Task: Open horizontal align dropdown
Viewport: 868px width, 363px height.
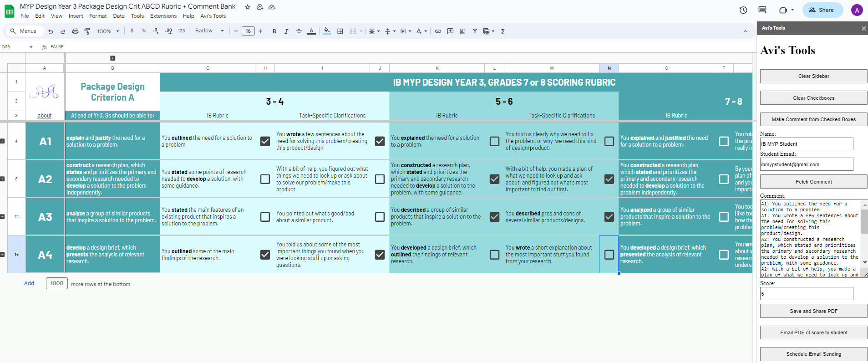Action: tap(374, 31)
